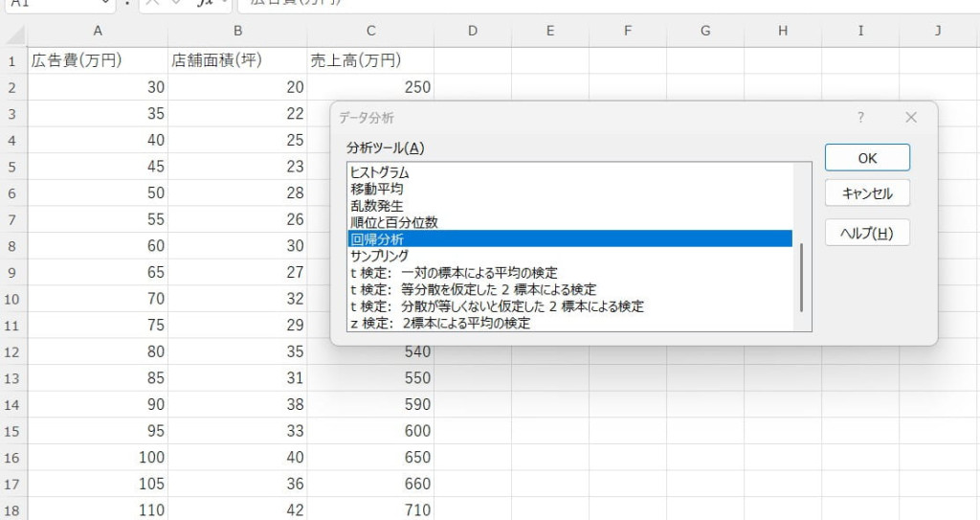This screenshot has width=980, height=520.
Task: Select ヒストグラム in the analysis tools list
Action: pos(380,173)
